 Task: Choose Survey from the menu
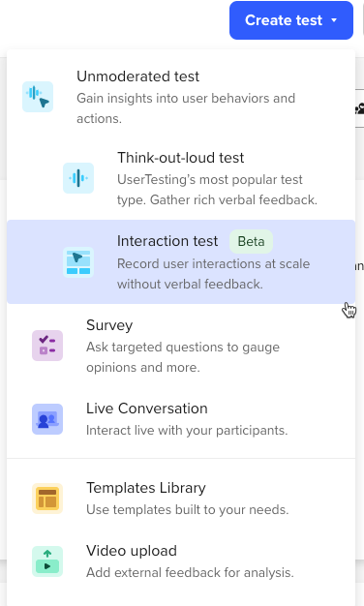pyautogui.click(x=181, y=346)
